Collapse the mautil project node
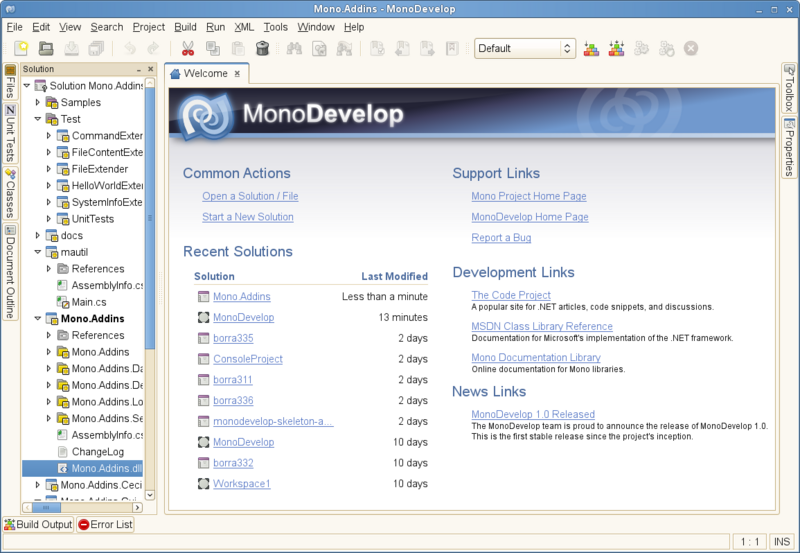The height and width of the screenshot is (553, 800). pos(38,252)
